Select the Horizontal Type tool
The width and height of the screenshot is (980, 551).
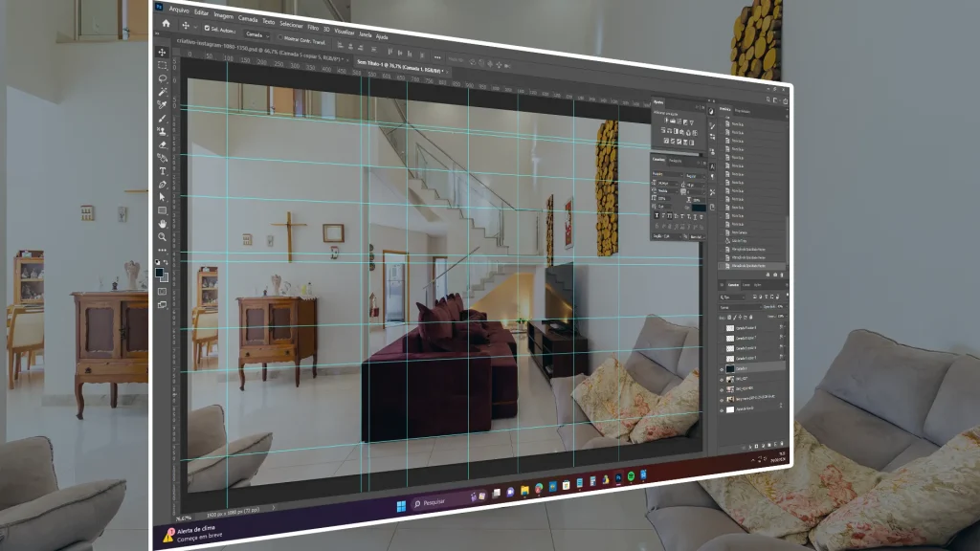pos(163,171)
